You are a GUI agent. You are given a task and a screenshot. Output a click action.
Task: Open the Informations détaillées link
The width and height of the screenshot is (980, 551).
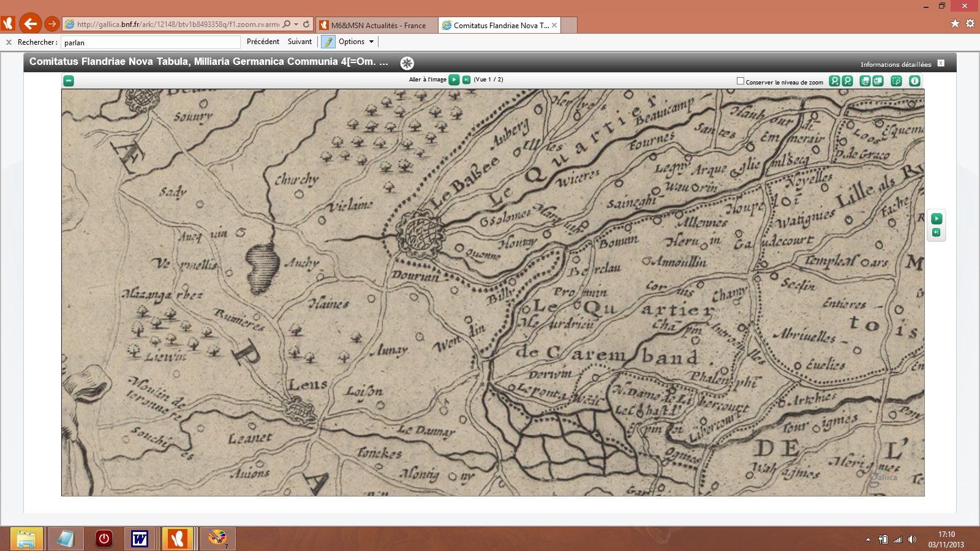coord(895,64)
